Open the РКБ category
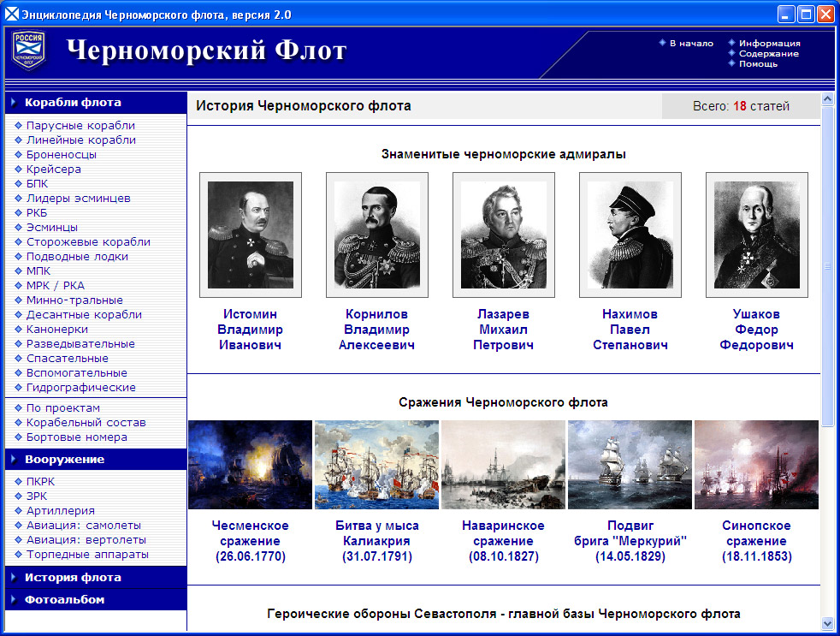This screenshot has height=636, width=840. (37, 212)
